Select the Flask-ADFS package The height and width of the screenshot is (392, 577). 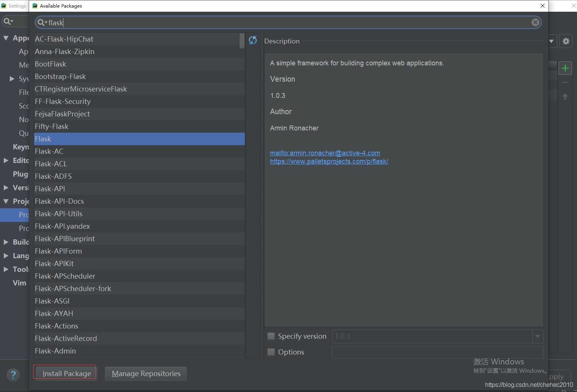[x=139, y=176]
